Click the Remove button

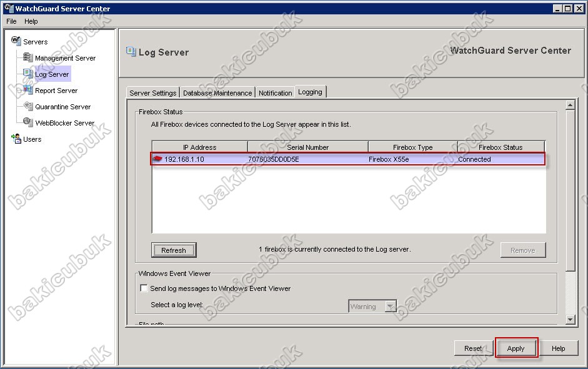(523, 250)
